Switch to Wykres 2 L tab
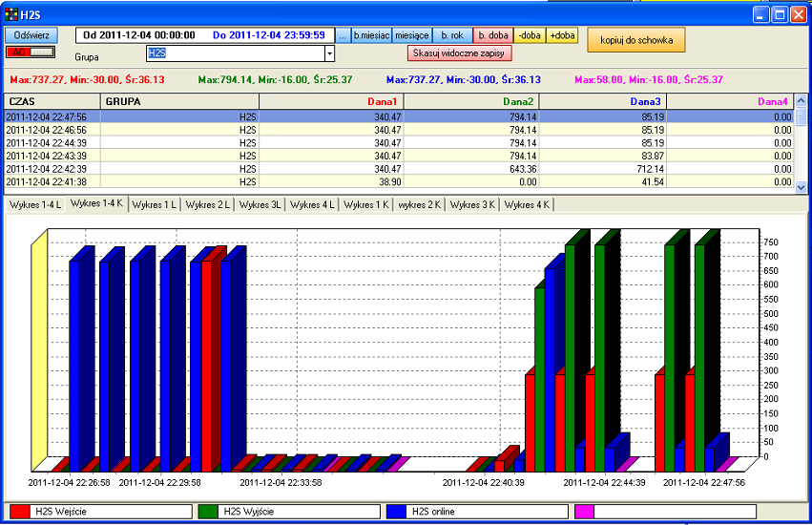This screenshot has height=525, width=812. tap(208, 204)
